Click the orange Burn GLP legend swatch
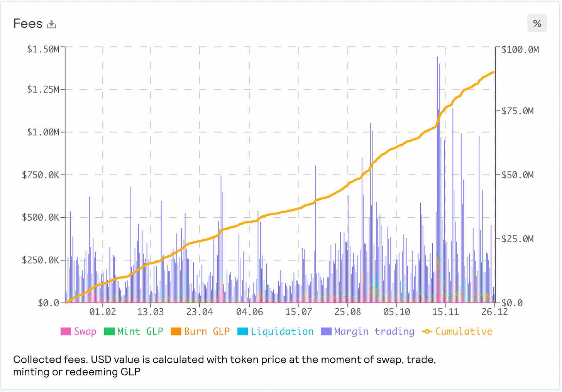Image resolution: width=562 pixels, height=392 pixels. point(176,331)
